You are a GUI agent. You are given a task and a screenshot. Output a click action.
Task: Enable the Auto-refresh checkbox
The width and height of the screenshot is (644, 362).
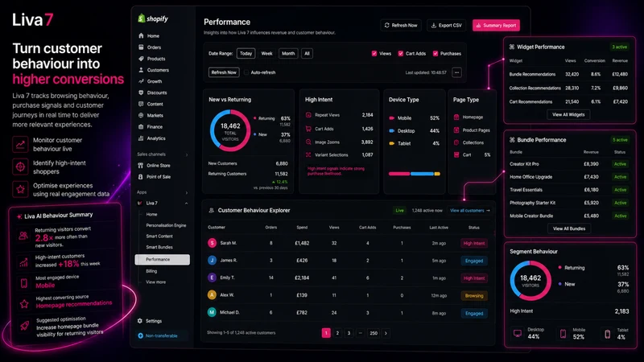[x=246, y=72]
